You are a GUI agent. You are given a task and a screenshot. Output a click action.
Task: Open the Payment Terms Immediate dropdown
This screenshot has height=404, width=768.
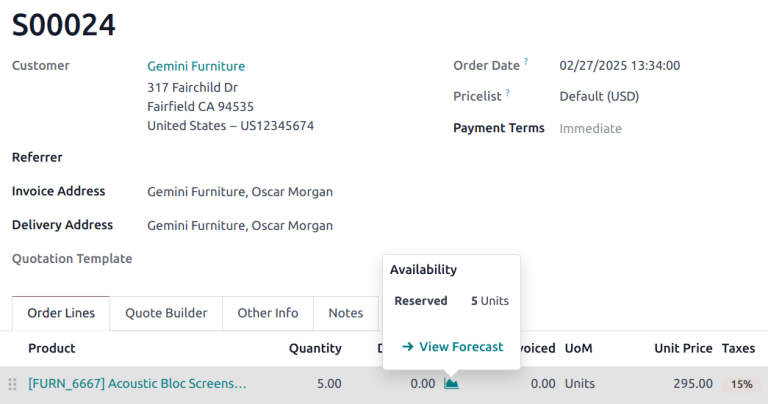(x=590, y=128)
